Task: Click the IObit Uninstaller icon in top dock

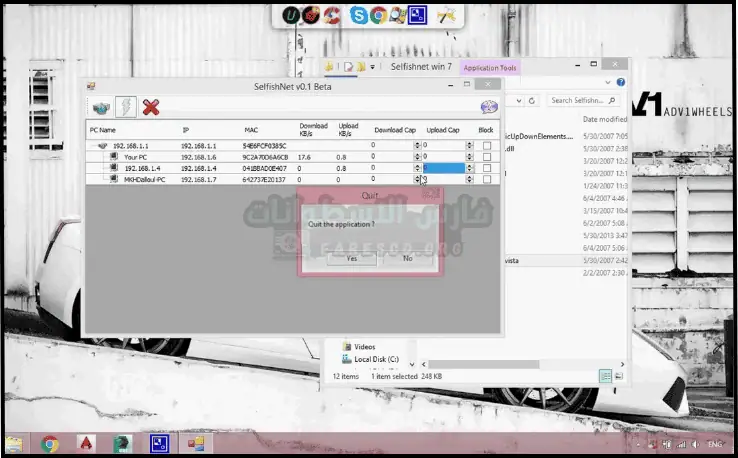Action: click(291, 16)
